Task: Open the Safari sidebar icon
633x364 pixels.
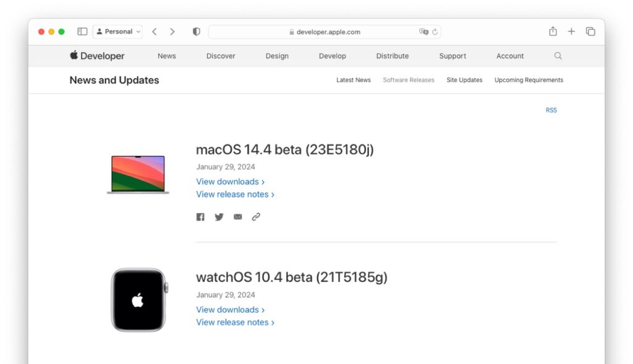Action: pyautogui.click(x=82, y=31)
